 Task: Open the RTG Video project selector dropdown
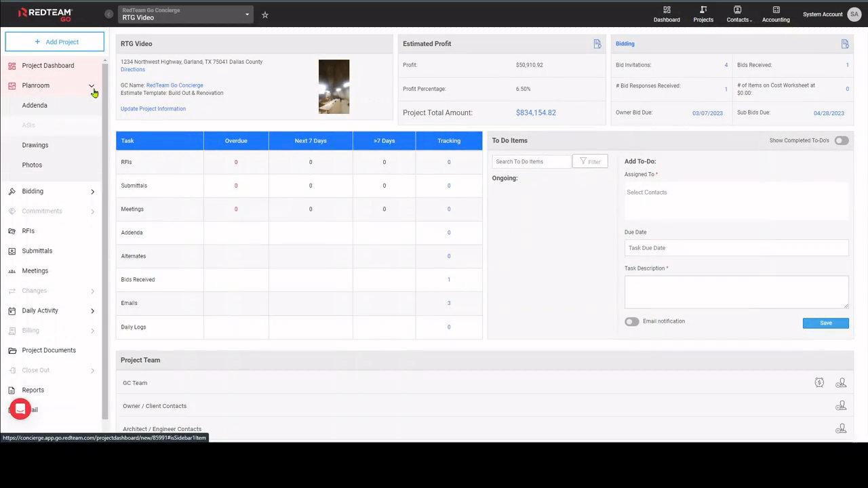pyautogui.click(x=185, y=14)
